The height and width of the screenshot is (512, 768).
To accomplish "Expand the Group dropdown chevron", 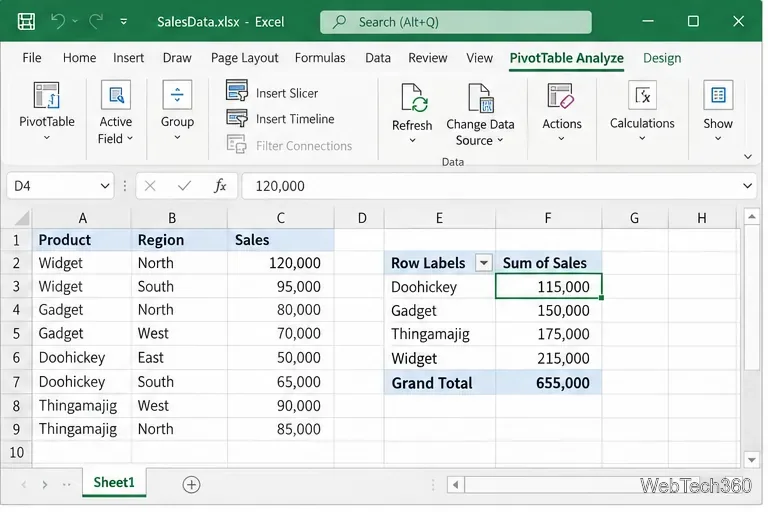I will tap(177, 138).
